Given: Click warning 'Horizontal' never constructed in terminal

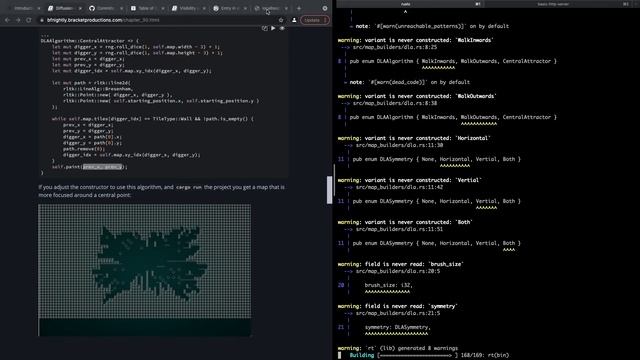Looking at the screenshot, I should [x=414, y=138].
